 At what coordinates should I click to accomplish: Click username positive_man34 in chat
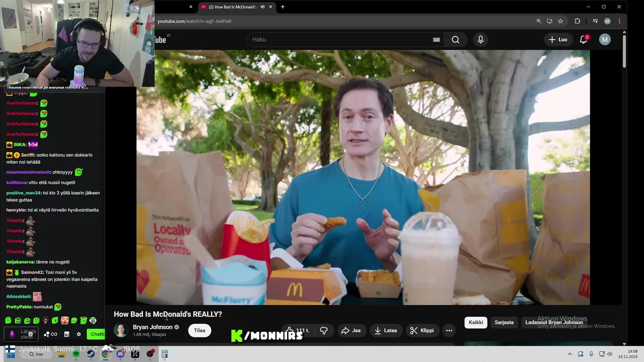point(23,193)
